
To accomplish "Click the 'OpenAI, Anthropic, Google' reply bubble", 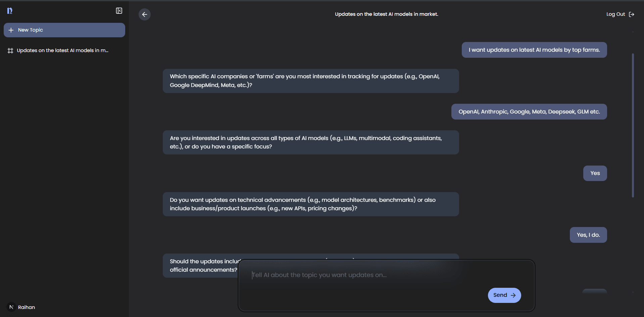I will (529, 112).
